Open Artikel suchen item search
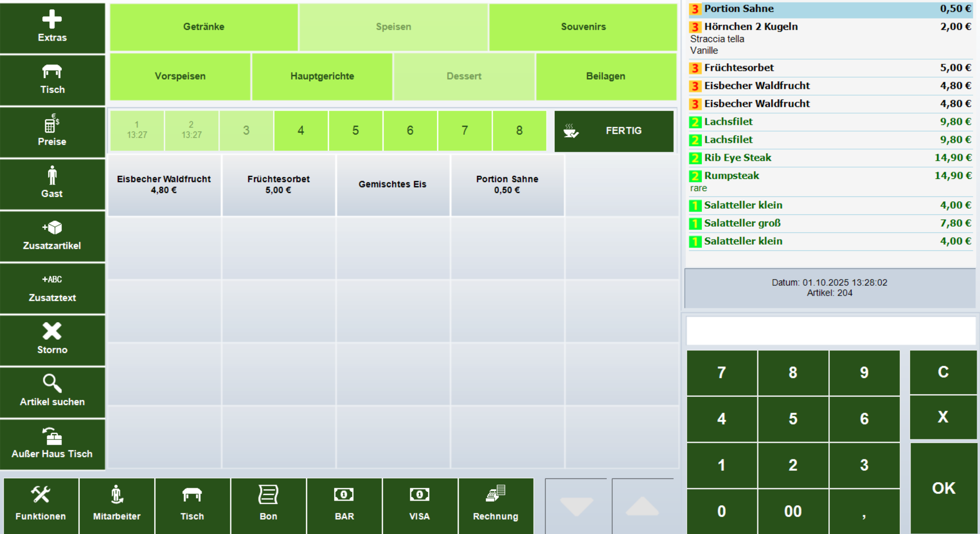Image resolution: width=980 pixels, height=534 pixels. pyautogui.click(x=52, y=393)
